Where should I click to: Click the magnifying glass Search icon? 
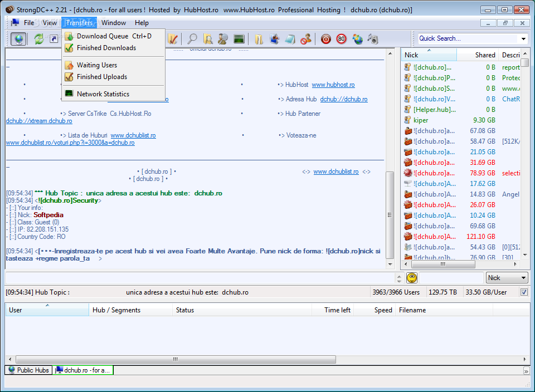[x=192, y=39]
